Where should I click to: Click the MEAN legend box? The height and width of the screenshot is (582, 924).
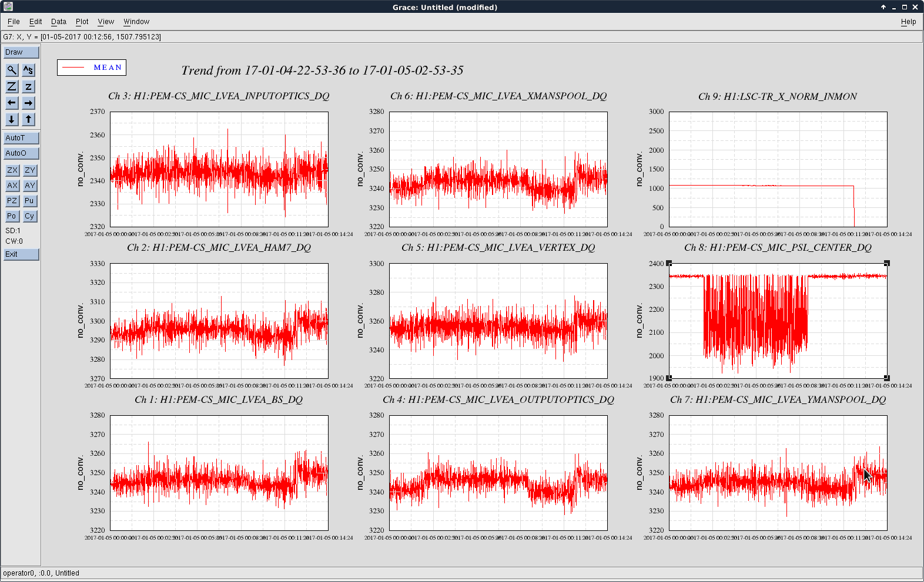pos(92,68)
